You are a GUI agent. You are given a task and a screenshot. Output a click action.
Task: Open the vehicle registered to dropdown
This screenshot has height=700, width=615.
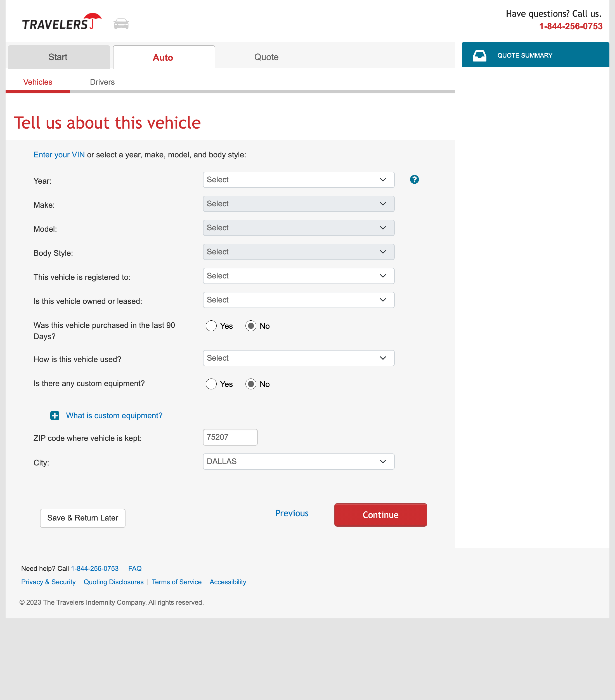tap(298, 276)
